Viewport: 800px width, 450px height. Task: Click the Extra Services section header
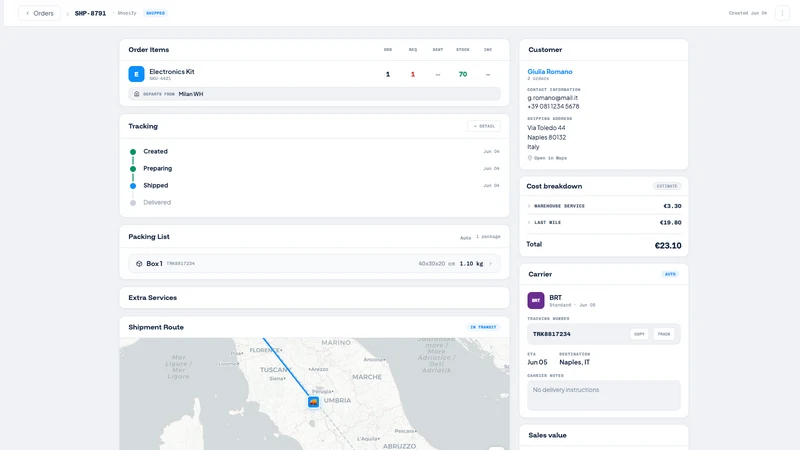153,297
